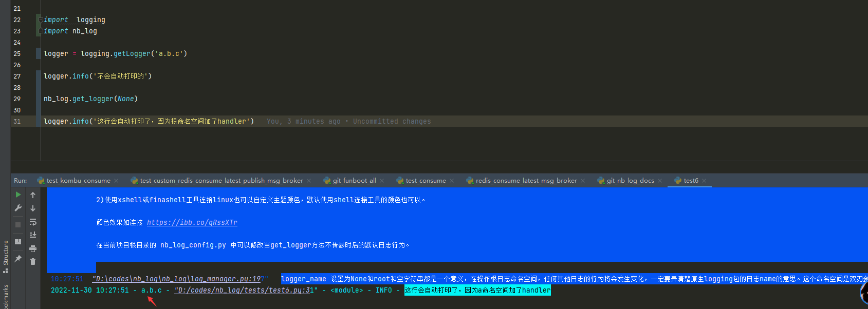The image size is (868, 309).
Task: Stop the running process square icon
Action: click(x=18, y=225)
